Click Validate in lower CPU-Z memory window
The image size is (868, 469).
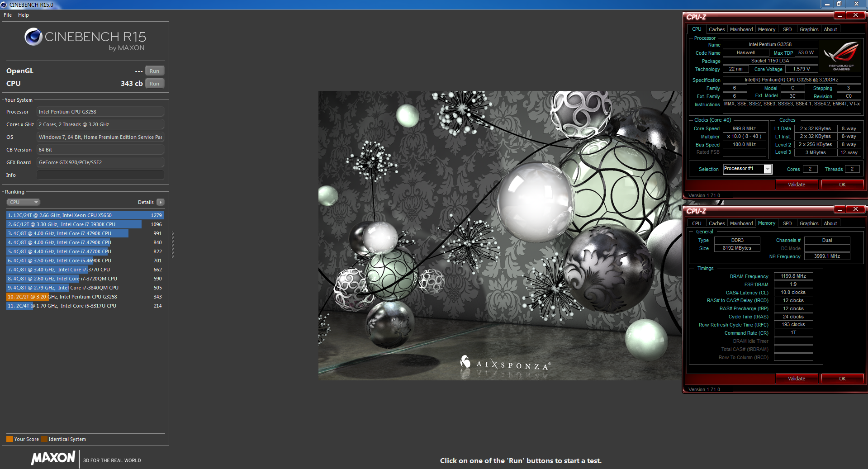[797, 379]
